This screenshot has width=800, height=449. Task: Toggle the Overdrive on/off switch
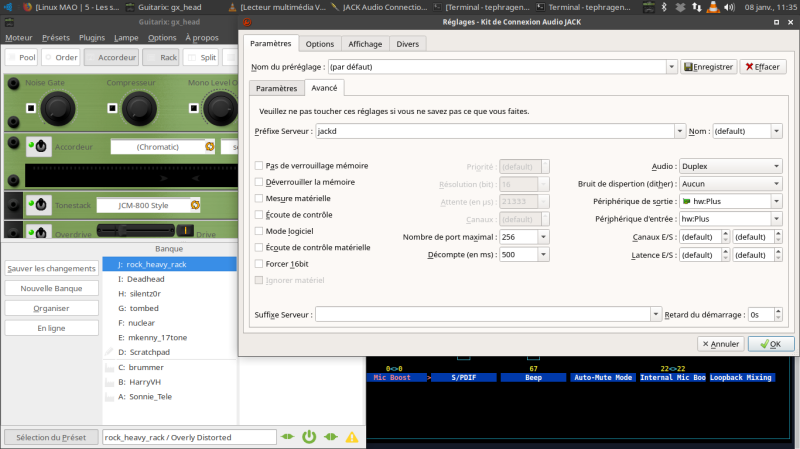(38, 232)
